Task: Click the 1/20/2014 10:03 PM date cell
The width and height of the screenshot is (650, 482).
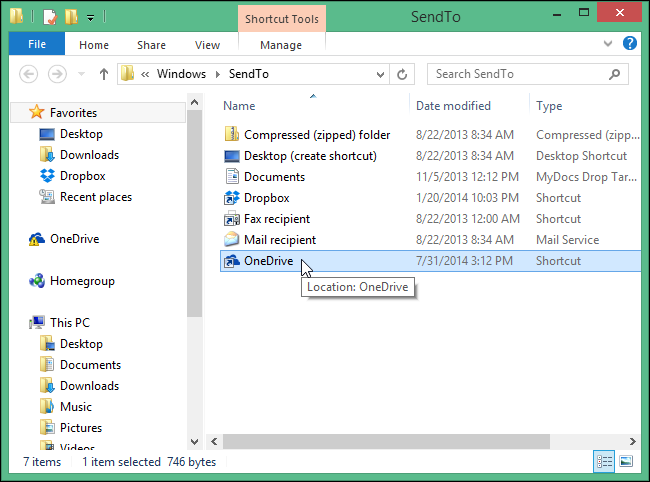Action: tap(467, 198)
